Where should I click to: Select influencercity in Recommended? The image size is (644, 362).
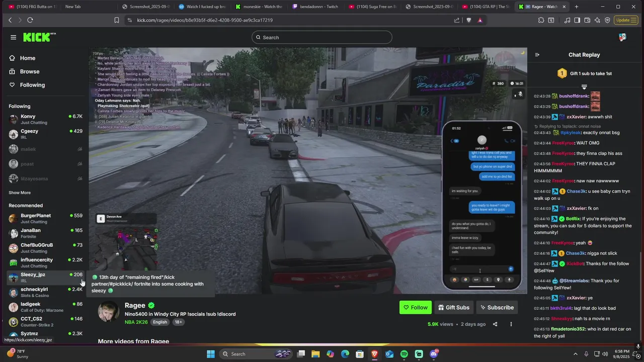click(45, 262)
